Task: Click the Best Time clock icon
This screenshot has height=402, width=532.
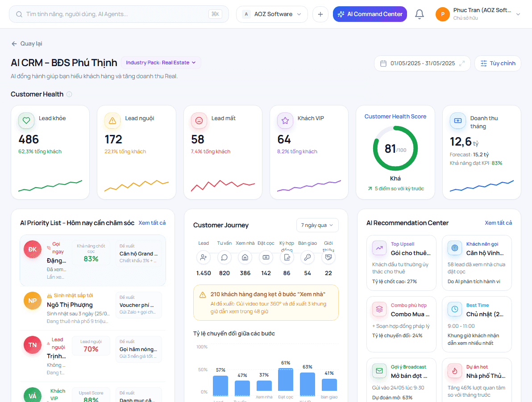Action: pyautogui.click(x=455, y=309)
